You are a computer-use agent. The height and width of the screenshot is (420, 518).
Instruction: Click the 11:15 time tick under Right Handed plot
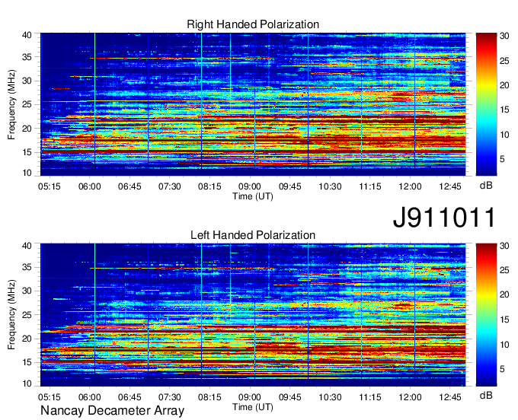click(x=370, y=186)
